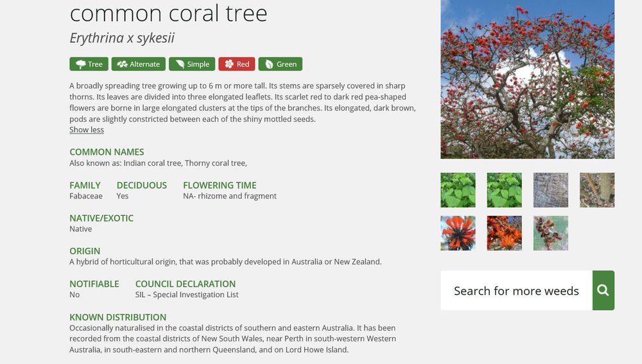View the single red flower close-up thumbnail
This screenshot has width=642, height=364.
(458, 233)
